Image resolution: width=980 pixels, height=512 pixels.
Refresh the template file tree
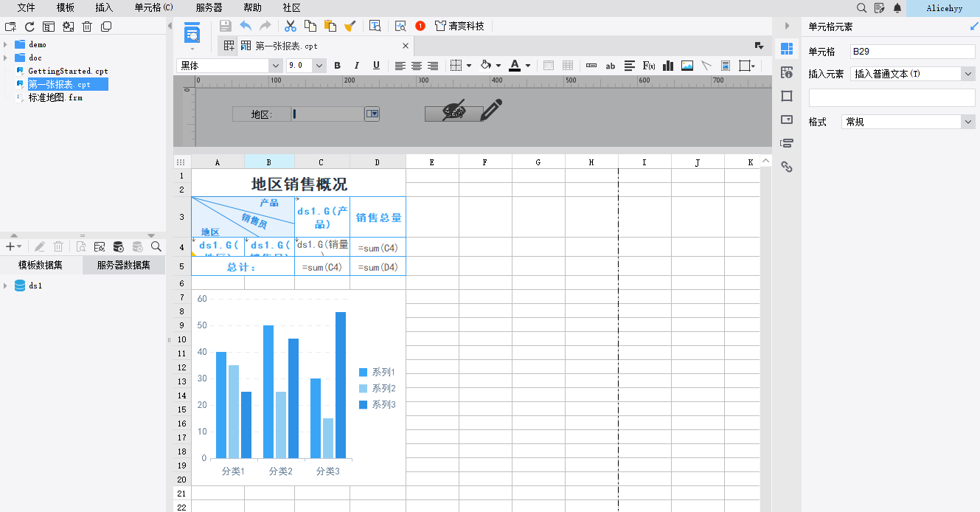click(29, 27)
